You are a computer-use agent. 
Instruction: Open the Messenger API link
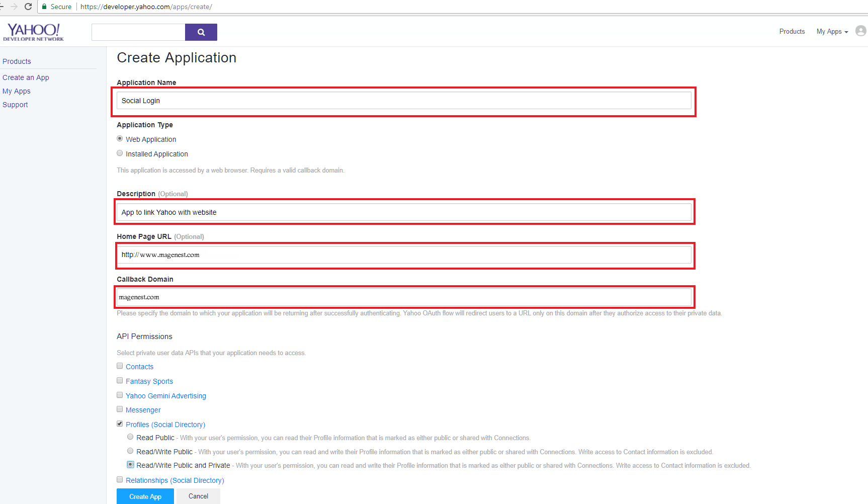coord(143,410)
